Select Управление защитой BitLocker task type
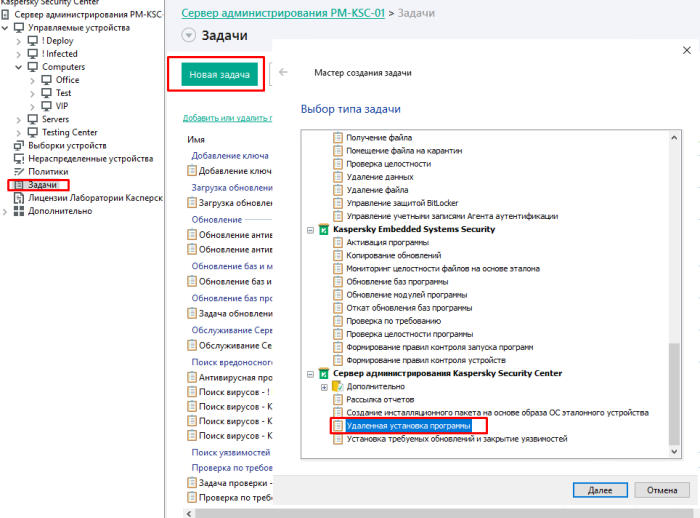This screenshot has width=700, height=518. click(x=402, y=203)
